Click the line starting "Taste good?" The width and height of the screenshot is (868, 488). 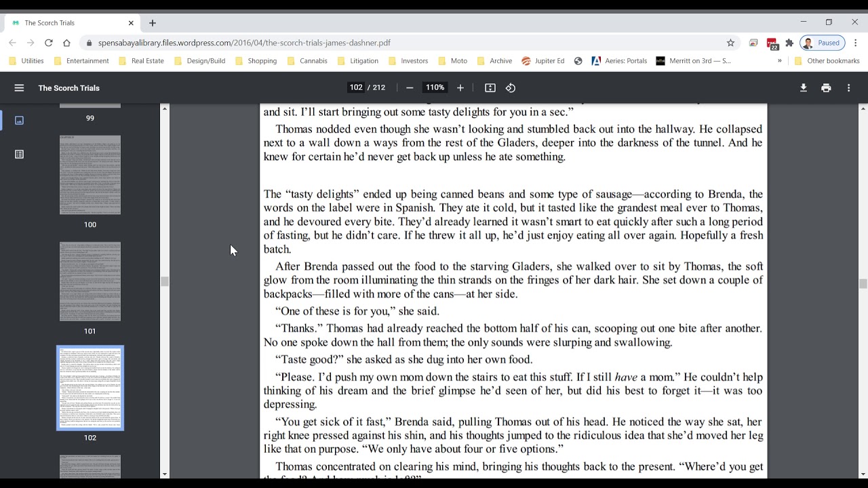(404, 359)
